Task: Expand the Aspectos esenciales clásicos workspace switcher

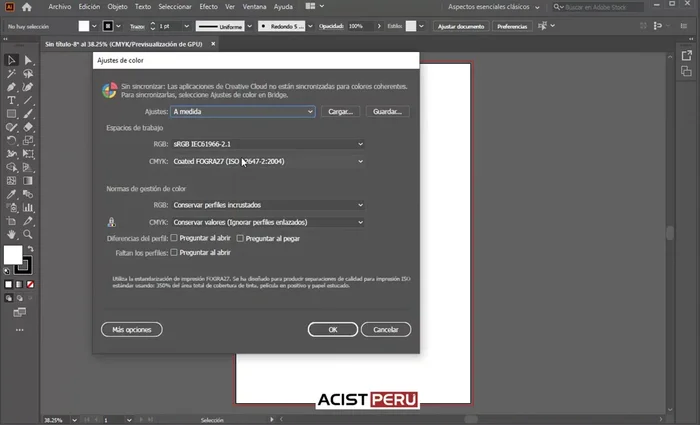Action: click(494, 7)
